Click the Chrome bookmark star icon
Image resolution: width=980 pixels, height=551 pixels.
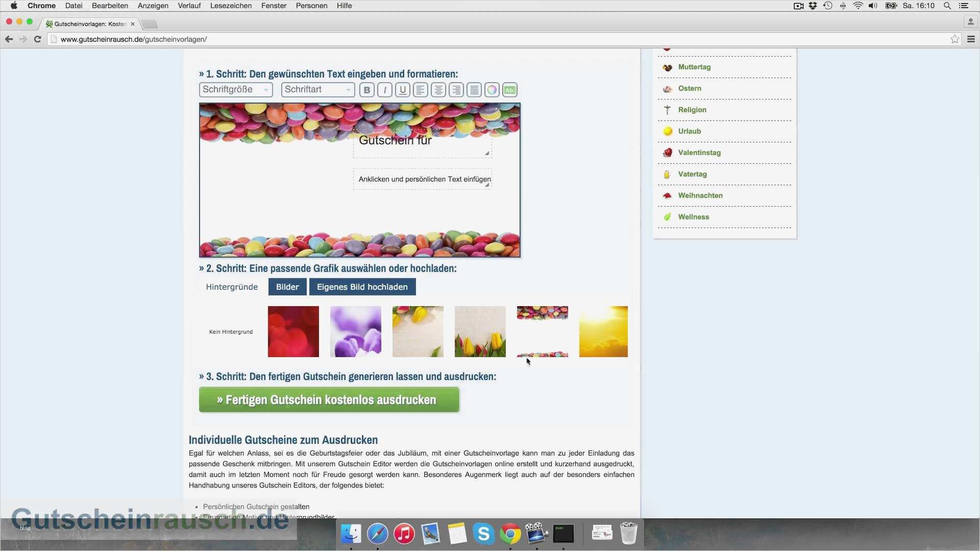click(954, 39)
